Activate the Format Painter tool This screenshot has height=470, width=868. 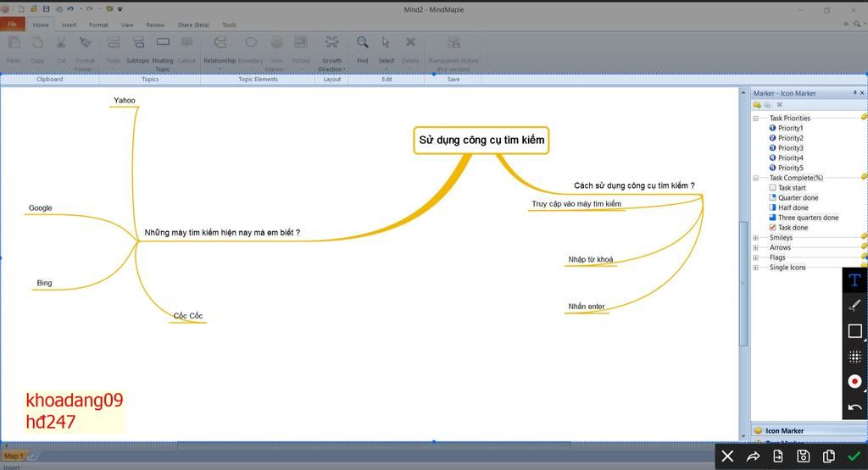(x=85, y=53)
